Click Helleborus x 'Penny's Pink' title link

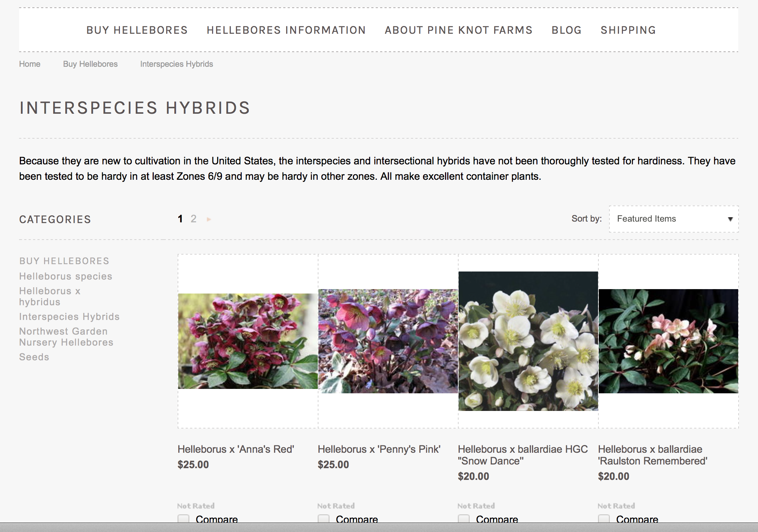point(379,449)
